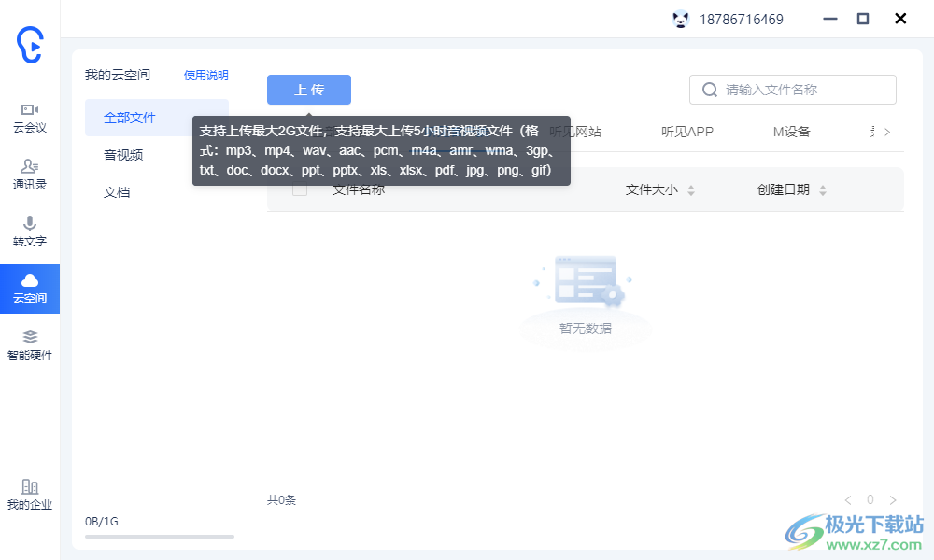Image resolution: width=934 pixels, height=560 pixels.
Task: Tick the select-all checkbox in table header
Action: [300, 189]
